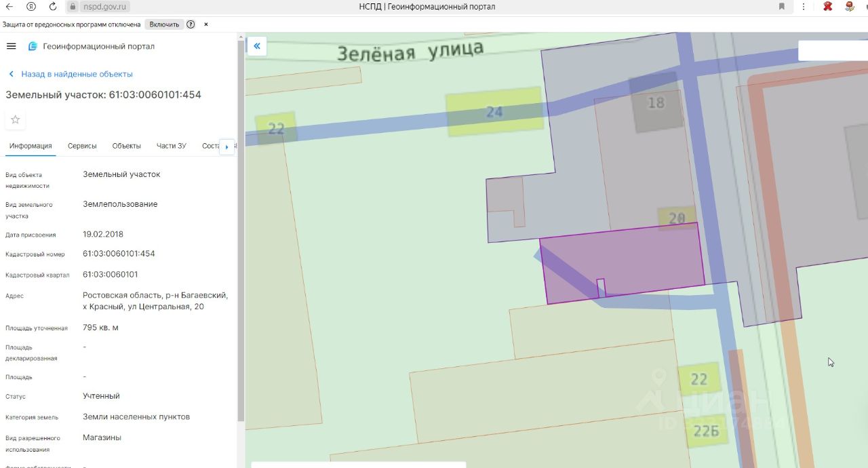Open the hamburger main menu
The width and height of the screenshot is (868, 468).
click(x=11, y=46)
